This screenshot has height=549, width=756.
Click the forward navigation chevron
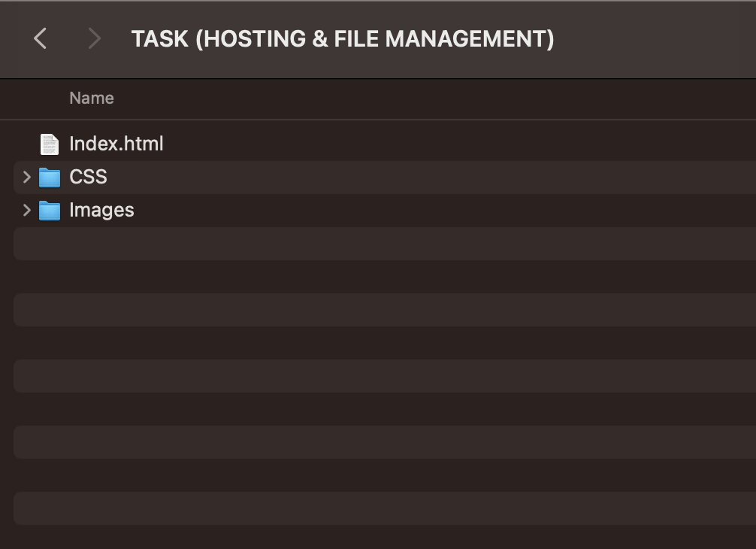(94, 38)
